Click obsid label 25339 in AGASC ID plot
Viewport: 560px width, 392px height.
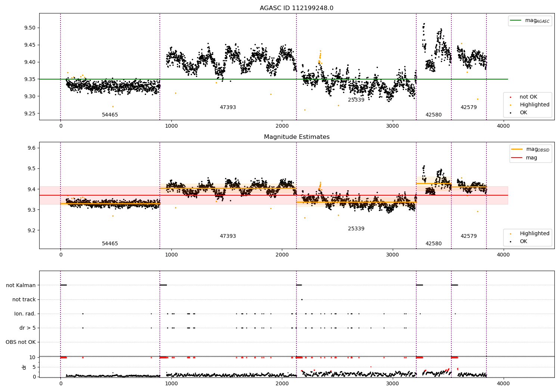coord(356,100)
